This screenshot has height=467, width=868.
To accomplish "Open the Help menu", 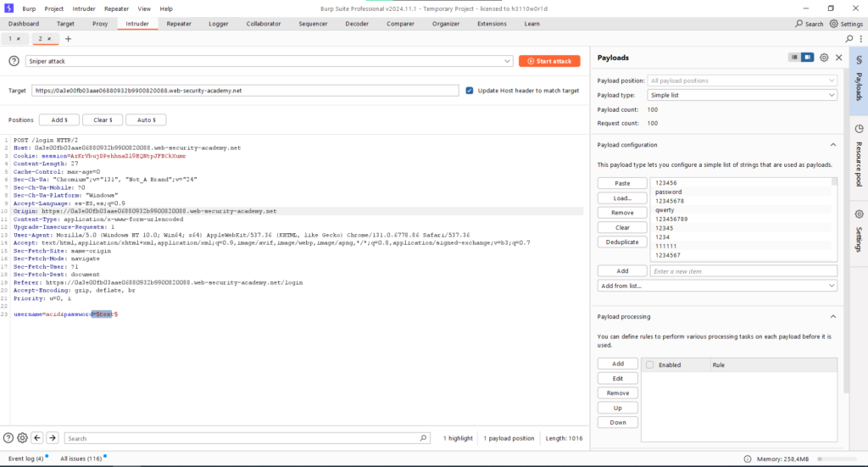I will pos(166,8).
